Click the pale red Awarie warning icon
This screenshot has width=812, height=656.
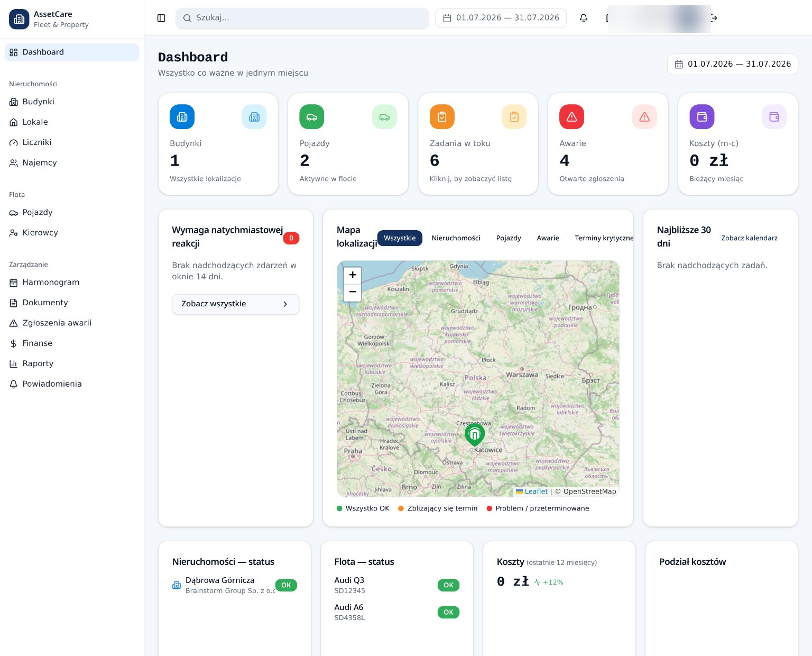(644, 116)
